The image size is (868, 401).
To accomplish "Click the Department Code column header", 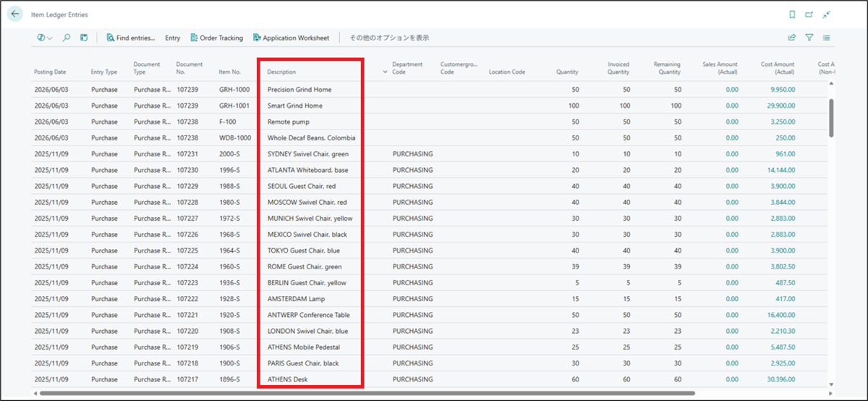I will (x=407, y=68).
